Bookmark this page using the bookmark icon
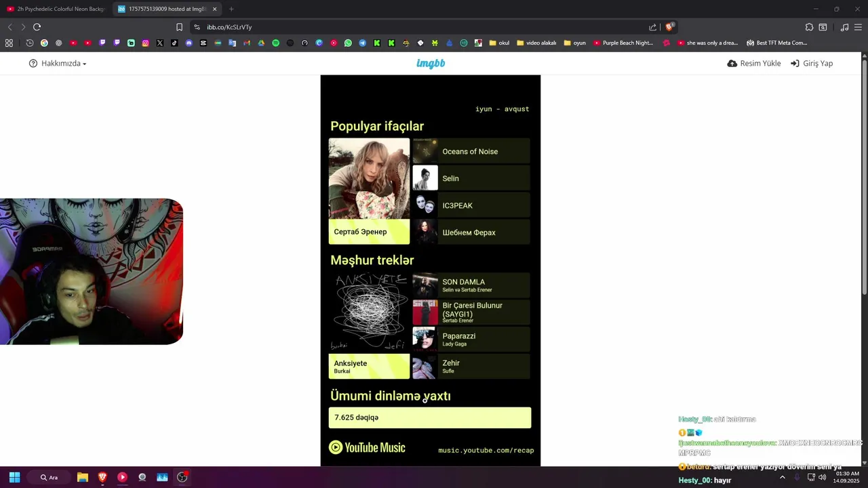This screenshot has height=488, width=868. pyautogui.click(x=179, y=27)
